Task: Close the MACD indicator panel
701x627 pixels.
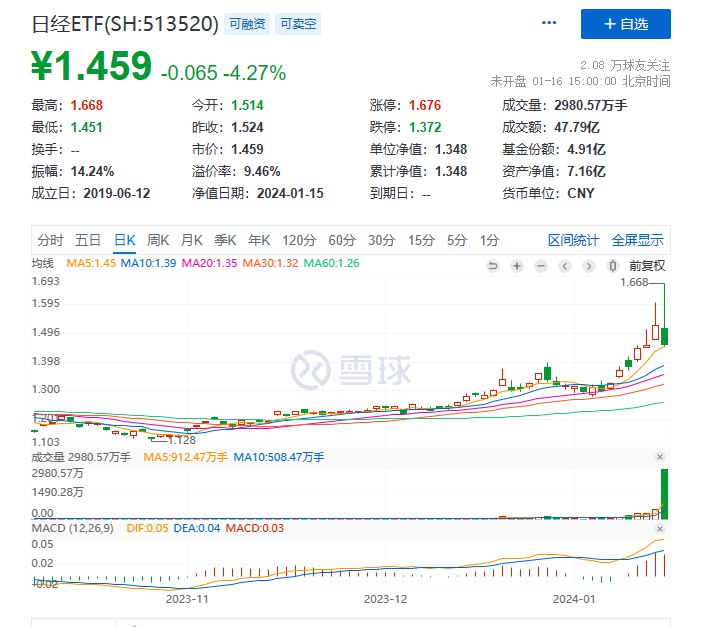Action: (x=659, y=529)
